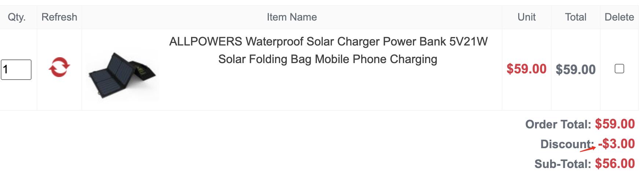Select the Total column header
The image size is (644, 179).
coord(576,17)
